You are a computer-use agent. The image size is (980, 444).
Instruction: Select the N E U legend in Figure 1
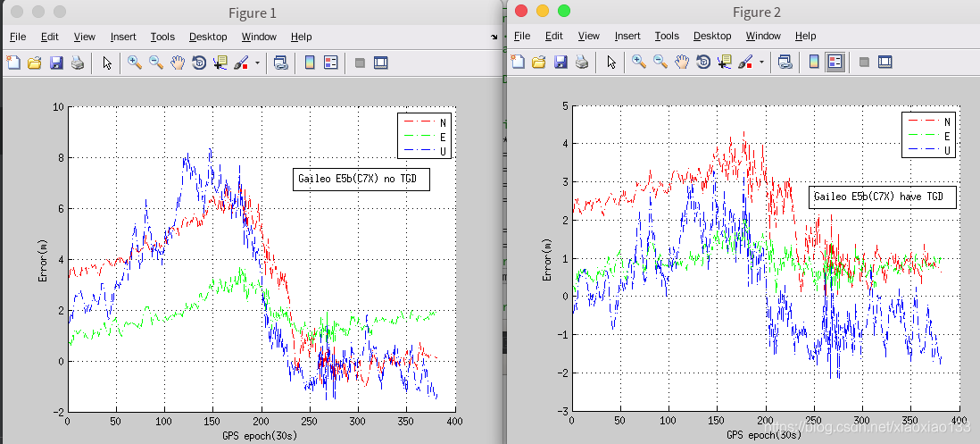(x=424, y=135)
